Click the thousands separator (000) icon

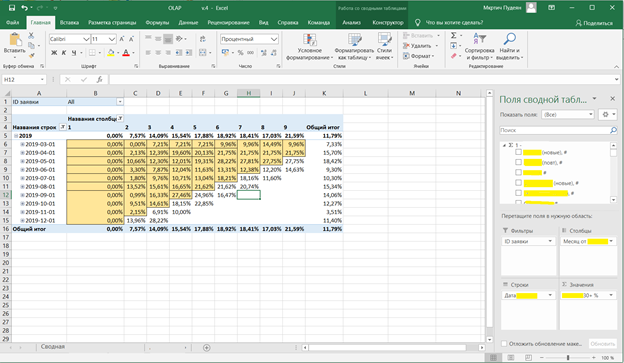coord(250,53)
